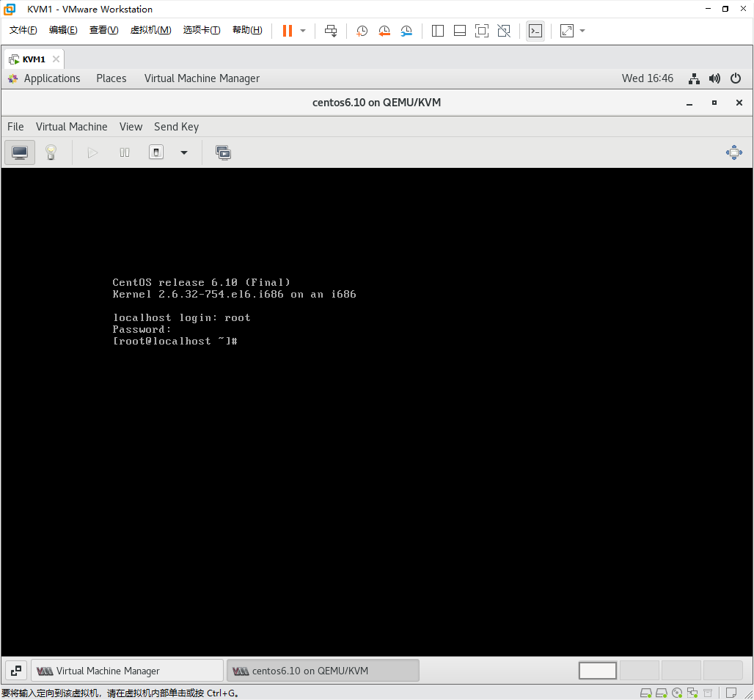The width and height of the screenshot is (754, 700).
Task: Open the VMware 查看(V) menu
Action: pyautogui.click(x=104, y=30)
